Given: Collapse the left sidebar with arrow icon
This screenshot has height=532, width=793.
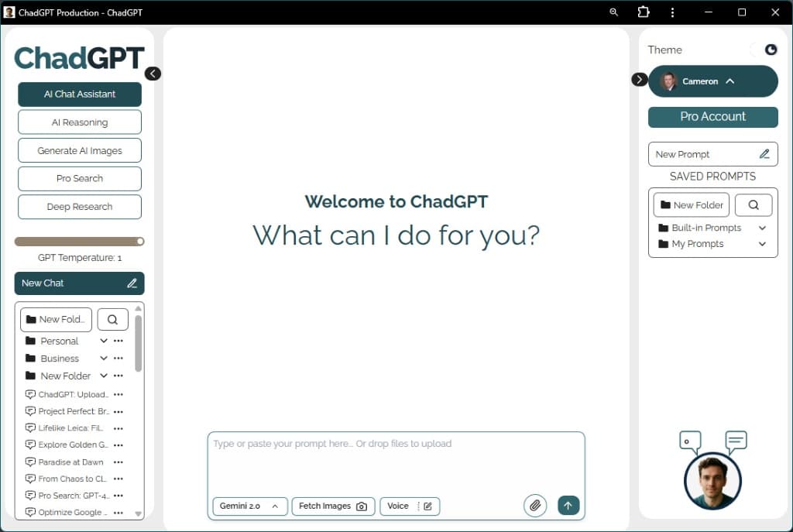Looking at the screenshot, I should click(x=153, y=74).
